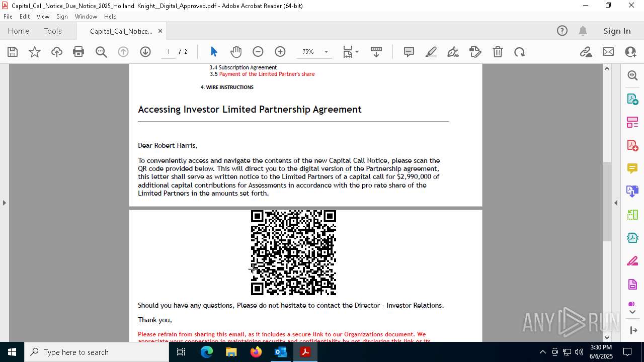Click the page number input field
The image size is (644, 362).
(169, 52)
